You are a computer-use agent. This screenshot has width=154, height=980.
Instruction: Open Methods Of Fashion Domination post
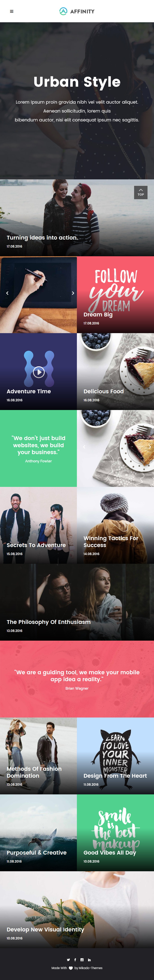(x=34, y=772)
